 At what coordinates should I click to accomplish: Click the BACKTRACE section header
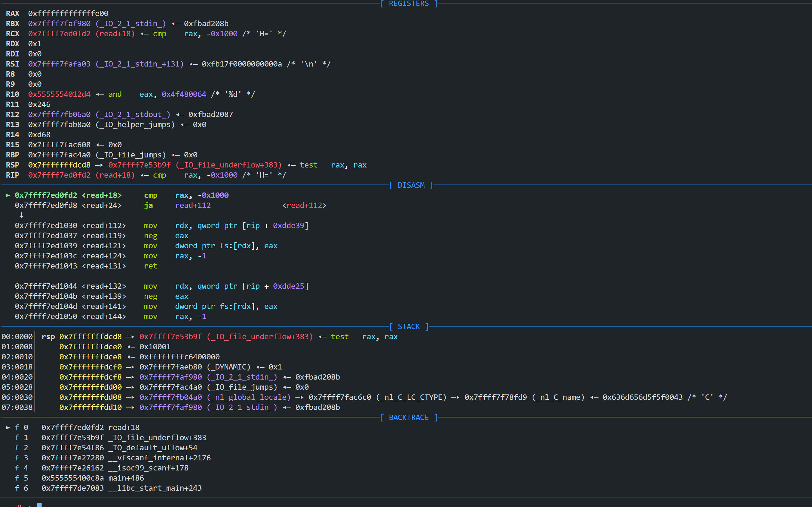pyautogui.click(x=409, y=418)
